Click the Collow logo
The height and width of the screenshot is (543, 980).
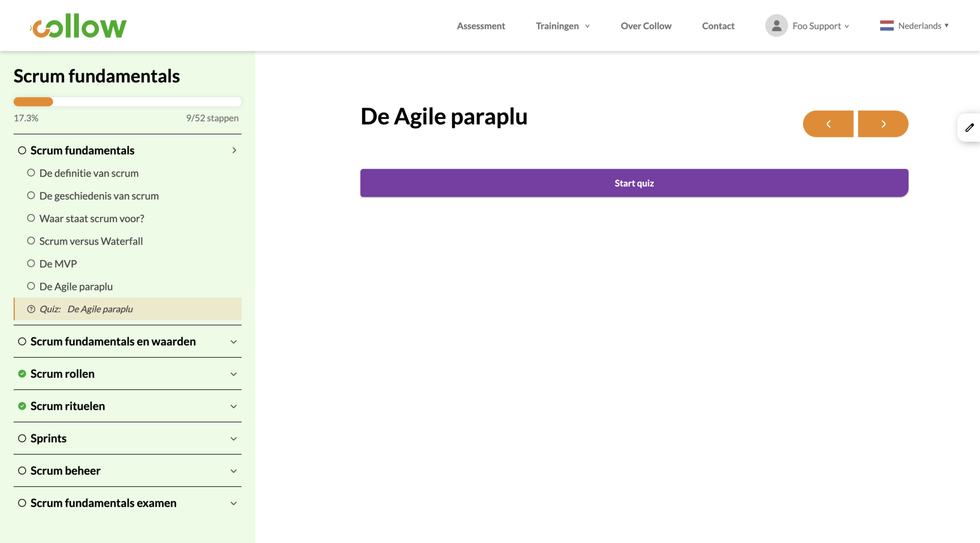[78, 26]
